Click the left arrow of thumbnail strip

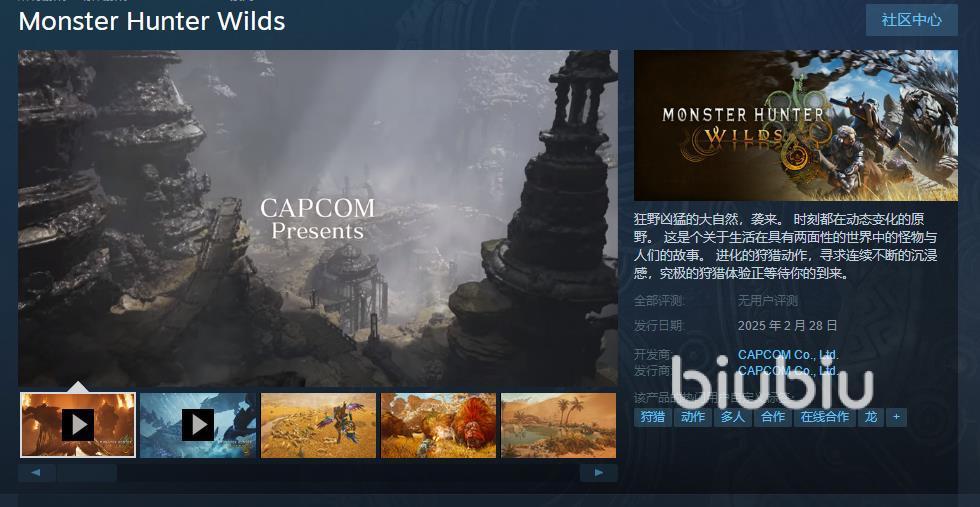[x=37, y=473]
